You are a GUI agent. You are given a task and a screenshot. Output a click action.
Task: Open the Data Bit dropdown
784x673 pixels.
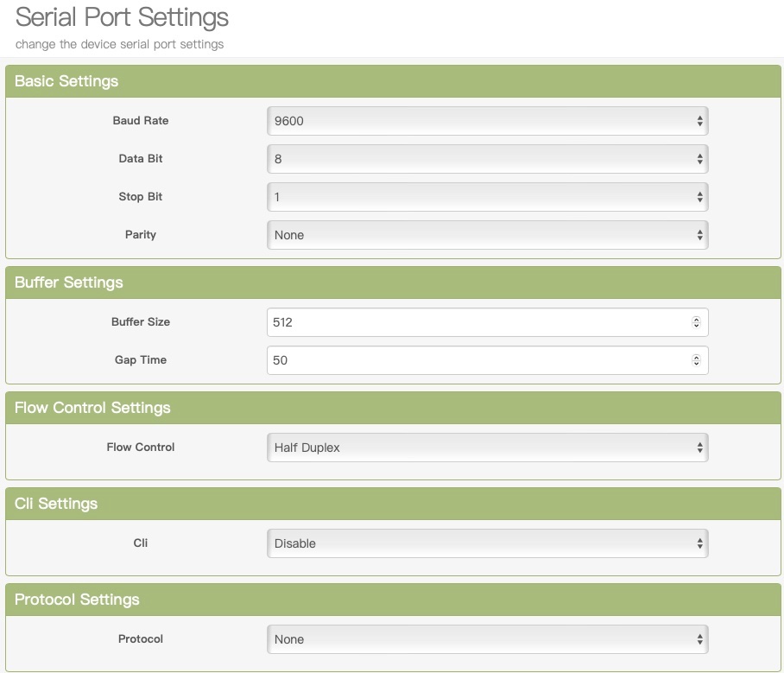coord(487,159)
